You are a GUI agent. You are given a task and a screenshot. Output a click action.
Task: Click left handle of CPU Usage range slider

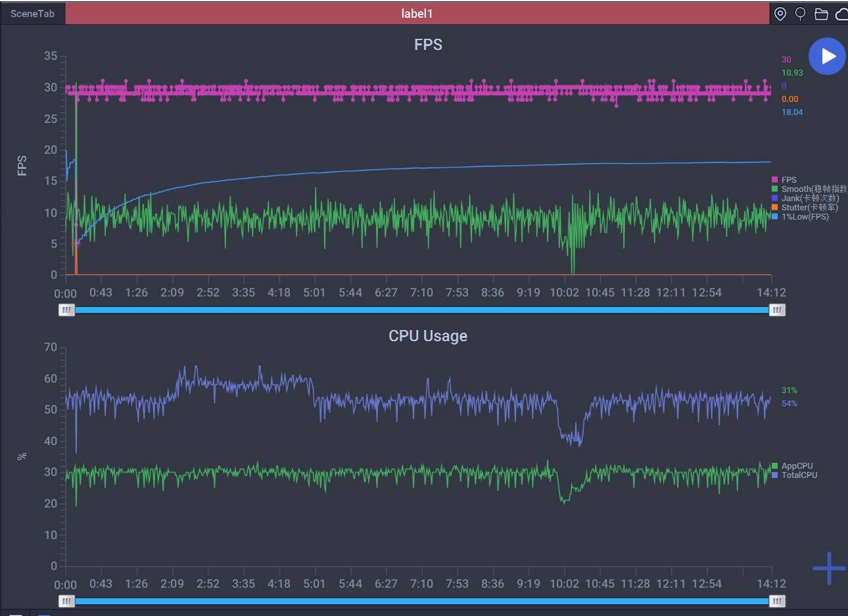tap(66, 601)
